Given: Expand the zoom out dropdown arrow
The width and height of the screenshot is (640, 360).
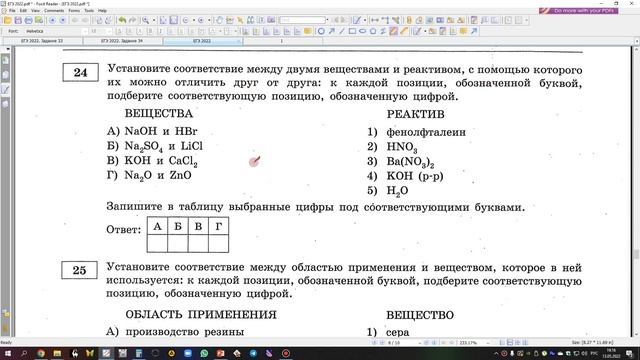Looking at the screenshot, I should pos(193,20).
